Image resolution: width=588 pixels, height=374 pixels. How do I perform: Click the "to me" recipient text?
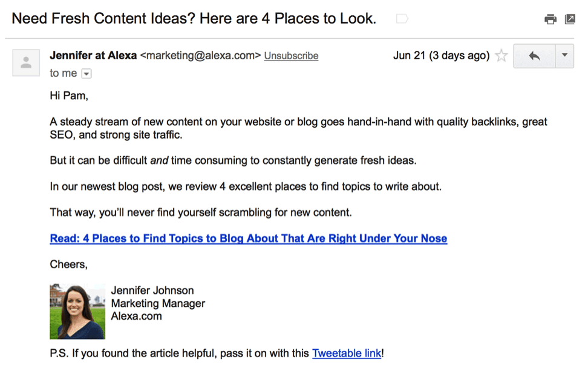[x=64, y=73]
